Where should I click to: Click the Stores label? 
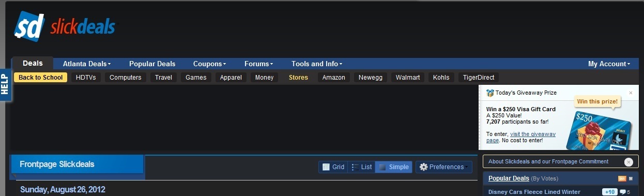click(x=298, y=78)
